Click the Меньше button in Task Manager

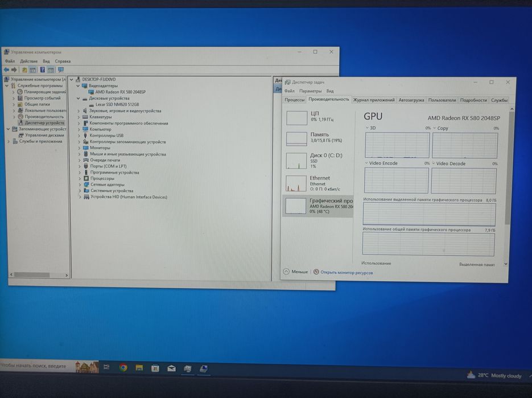click(295, 272)
